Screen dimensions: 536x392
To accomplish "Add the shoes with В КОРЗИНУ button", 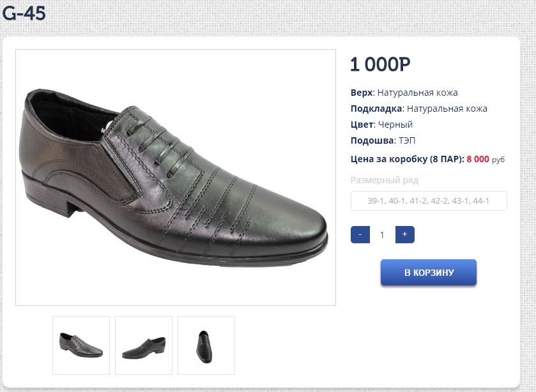I will (429, 273).
